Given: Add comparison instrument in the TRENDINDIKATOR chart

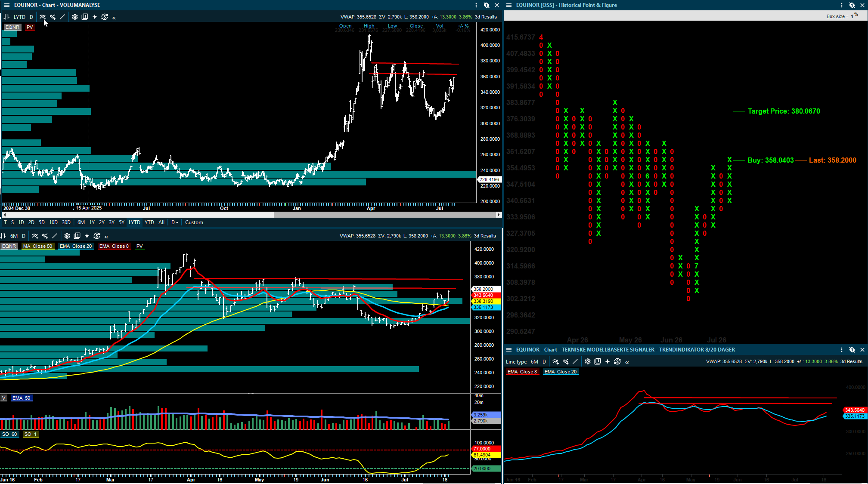Looking at the screenshot, I should point(565,362).
